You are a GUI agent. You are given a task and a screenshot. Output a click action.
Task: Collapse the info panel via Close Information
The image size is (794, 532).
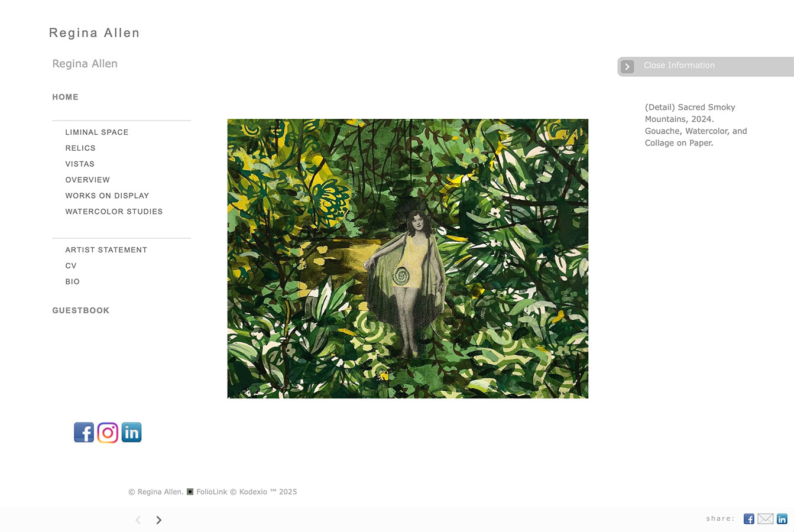point(679,66)
